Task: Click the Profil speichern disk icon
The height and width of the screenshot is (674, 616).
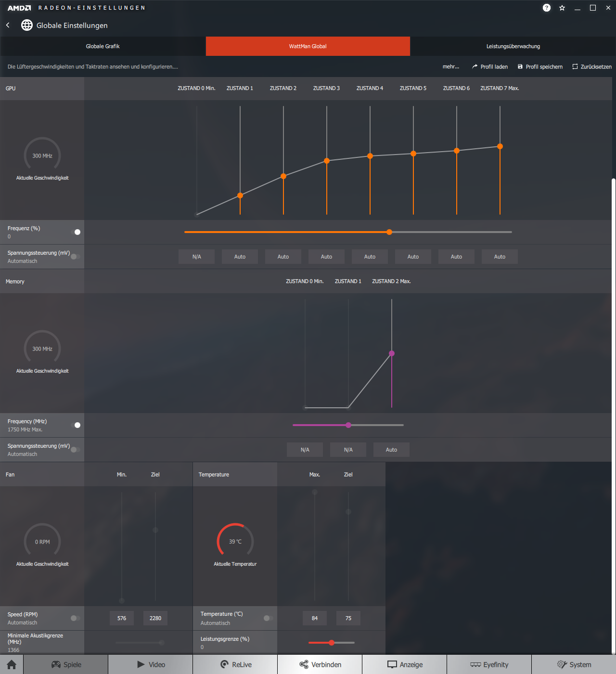Action: pos(520,66)
